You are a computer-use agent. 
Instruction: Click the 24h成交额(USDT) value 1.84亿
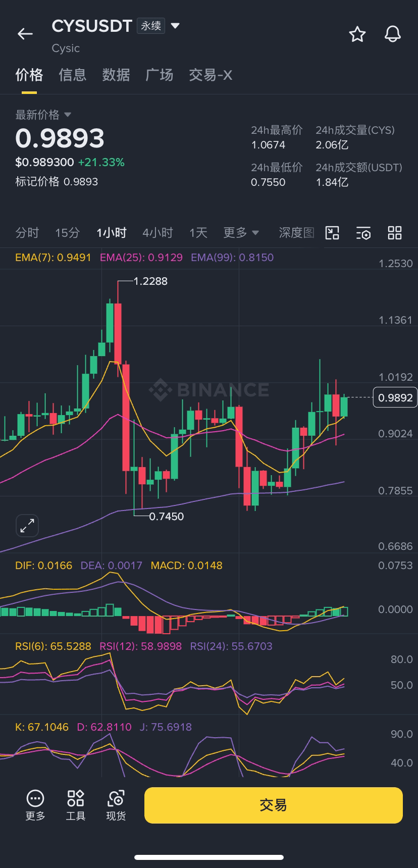click(x=332, y=182)
